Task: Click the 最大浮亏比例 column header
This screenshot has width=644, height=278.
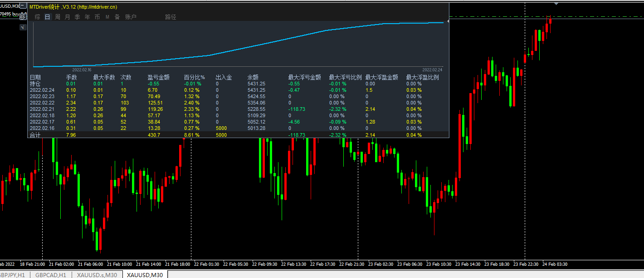Action: point(346,77)
